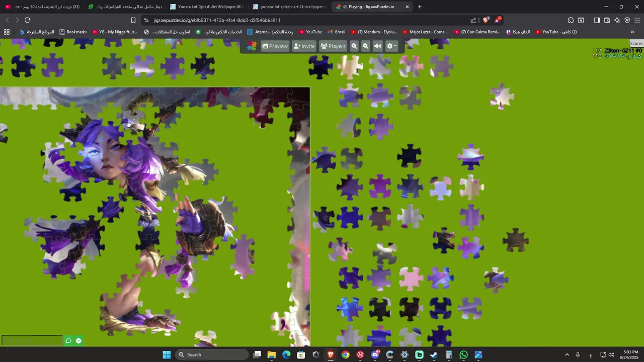Click the Invite button
This screenshot has height=362, width=644.
[x=304, y=46]
